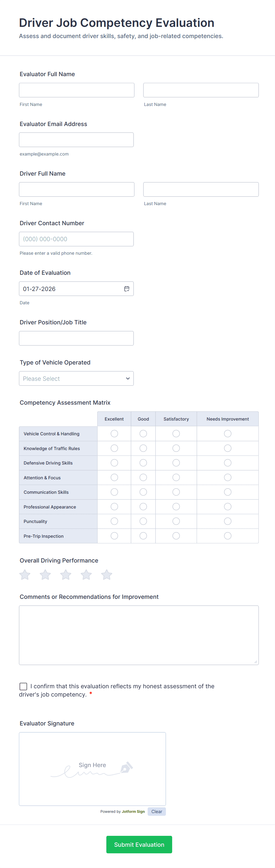Select the first star for Overall Driving Performance

(24, 575)
